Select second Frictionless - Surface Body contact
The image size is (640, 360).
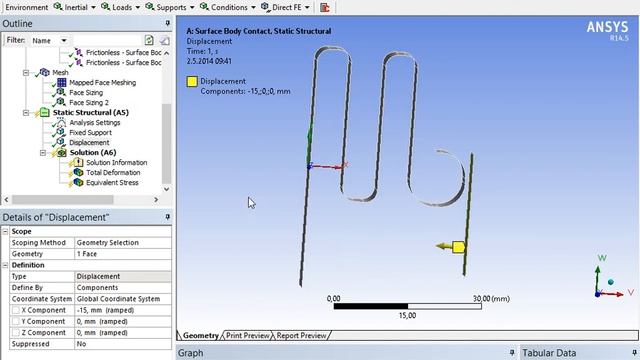(123, 62)
